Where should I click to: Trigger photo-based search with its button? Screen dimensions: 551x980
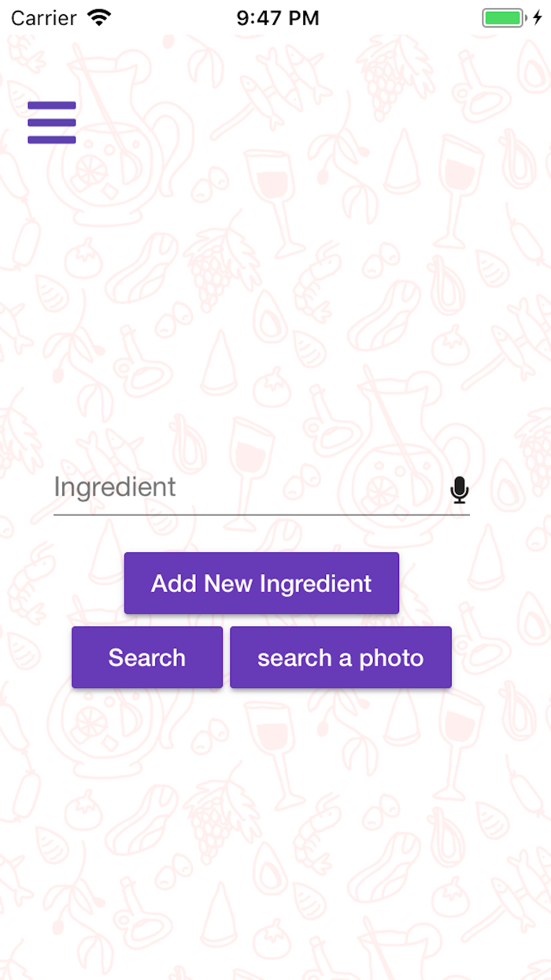(340, 656)
